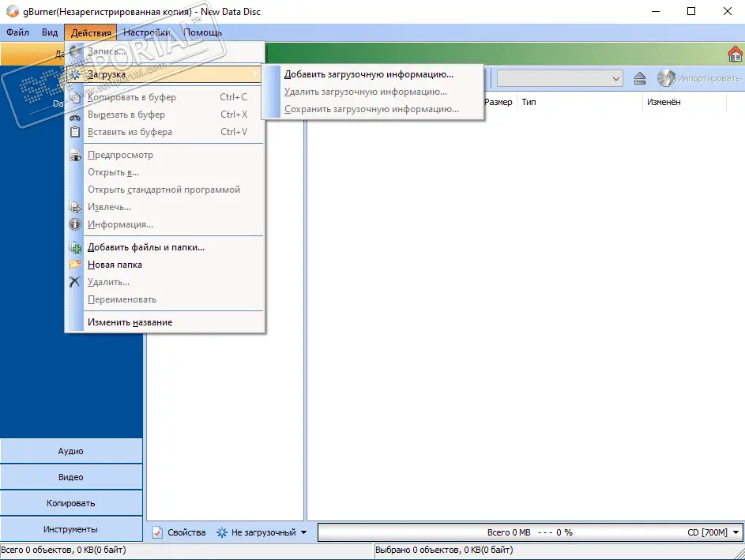Click the Добавить файлы и папки icon
The image size is (745, 560).
click(x=76, y=247)
